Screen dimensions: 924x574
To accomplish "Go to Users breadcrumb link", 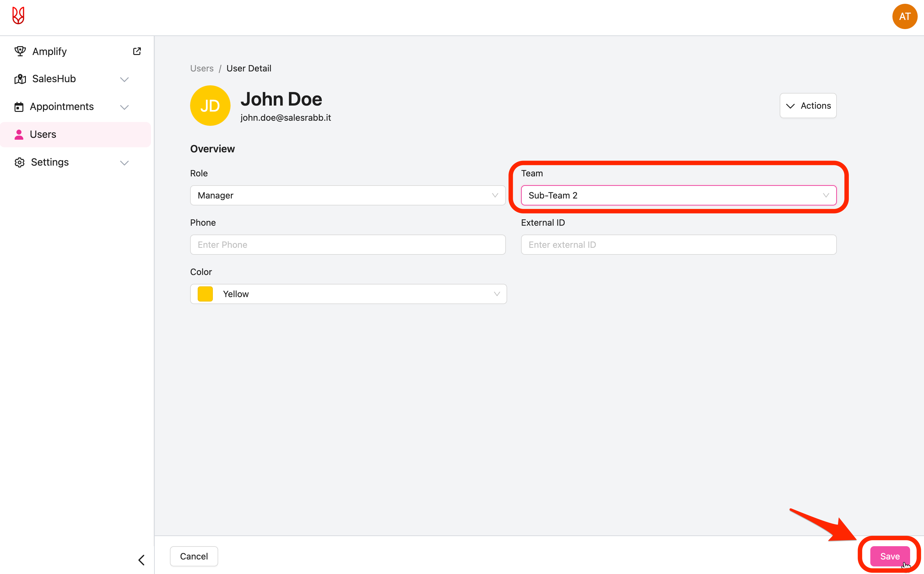I will click(202, 68).
